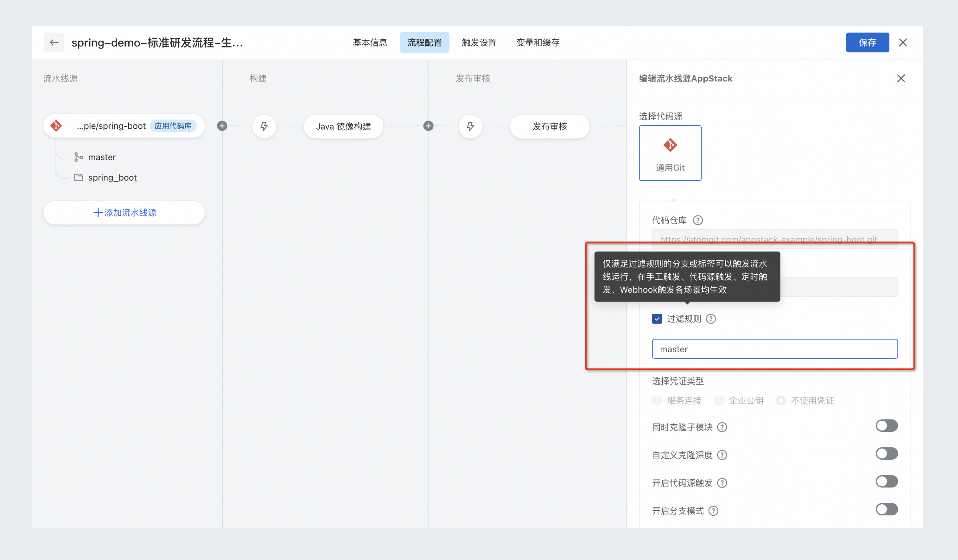
Task: Uncheck the 过滤规则 checkbox
Action: pyautogui.click(x=657, y=319)
